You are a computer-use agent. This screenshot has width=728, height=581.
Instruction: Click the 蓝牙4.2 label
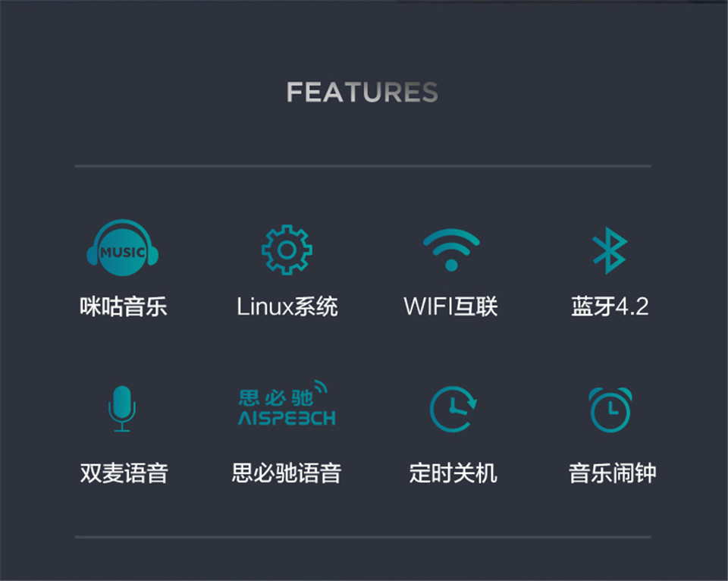[x=610, y=306]
